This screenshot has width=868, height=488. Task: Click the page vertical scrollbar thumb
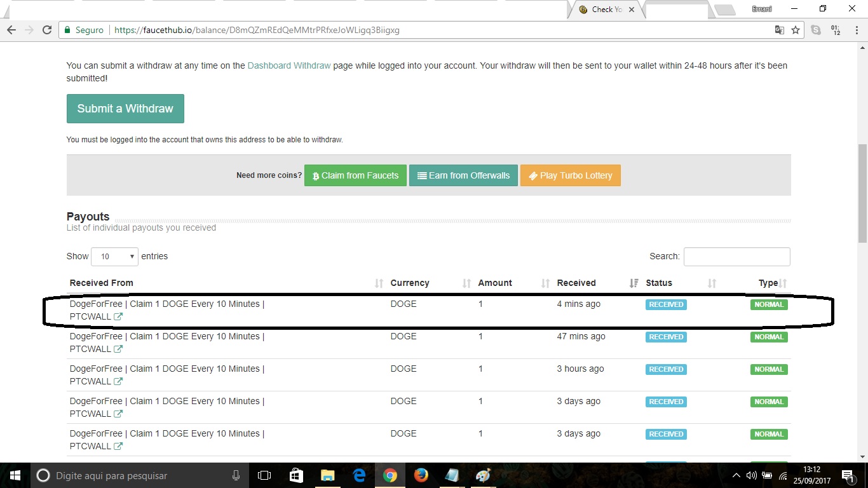862,194
